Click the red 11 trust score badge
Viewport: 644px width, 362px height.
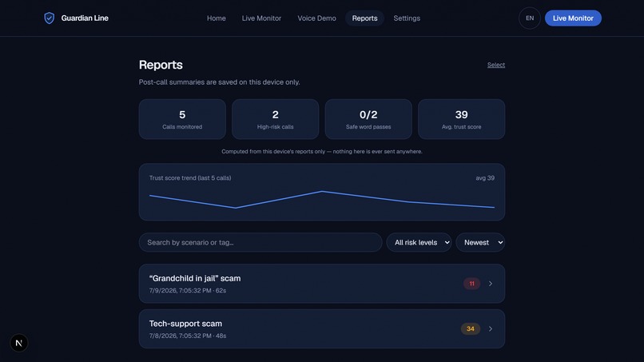coord(471,284)
